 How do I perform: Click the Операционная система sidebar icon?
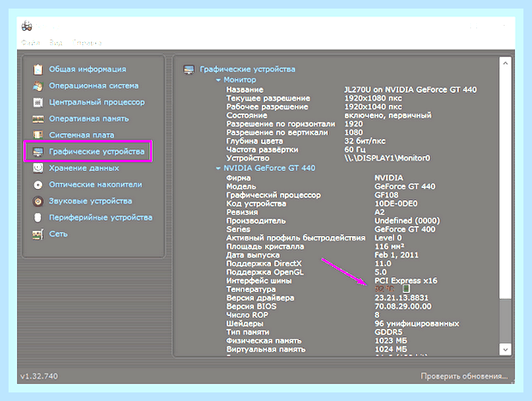pos(38,86)
